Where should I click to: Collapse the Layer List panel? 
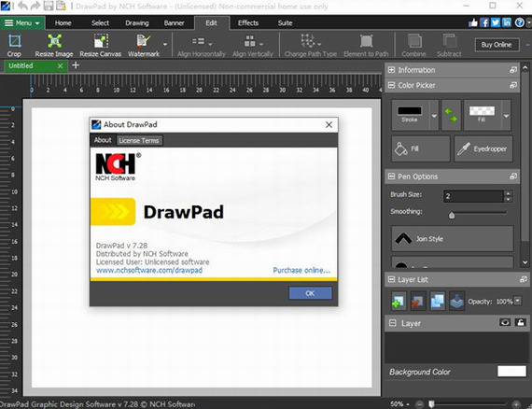click(x=392, y=279)
